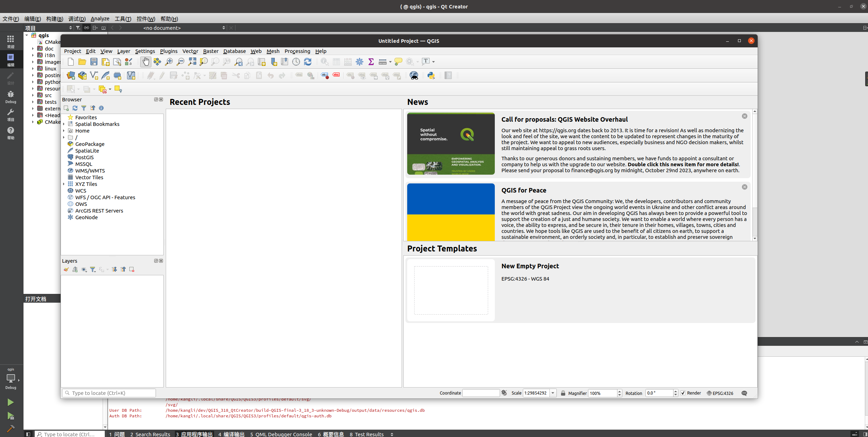Open the Plugins menu
This screenshot has width=868, height=437.
(x=169, y=51)
